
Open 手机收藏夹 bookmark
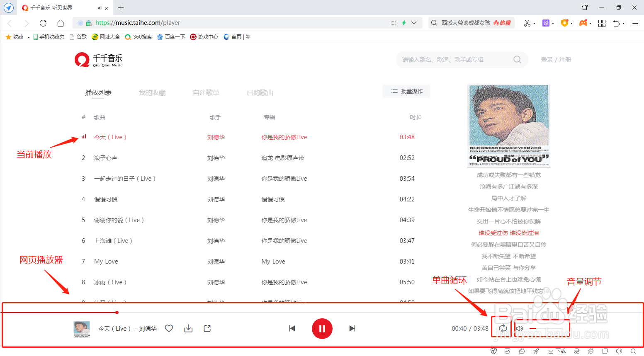coord(49,37)
